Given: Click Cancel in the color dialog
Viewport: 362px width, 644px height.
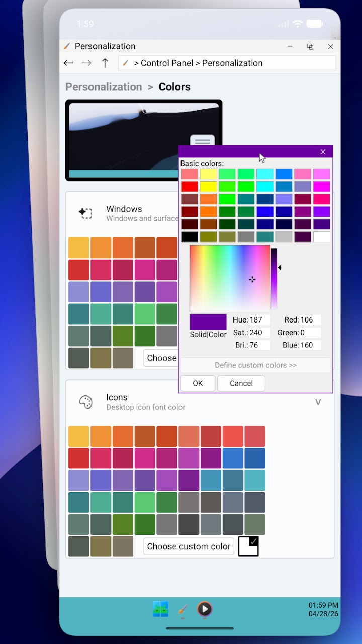Looking at the screenshot, I should tap(241, 383).
